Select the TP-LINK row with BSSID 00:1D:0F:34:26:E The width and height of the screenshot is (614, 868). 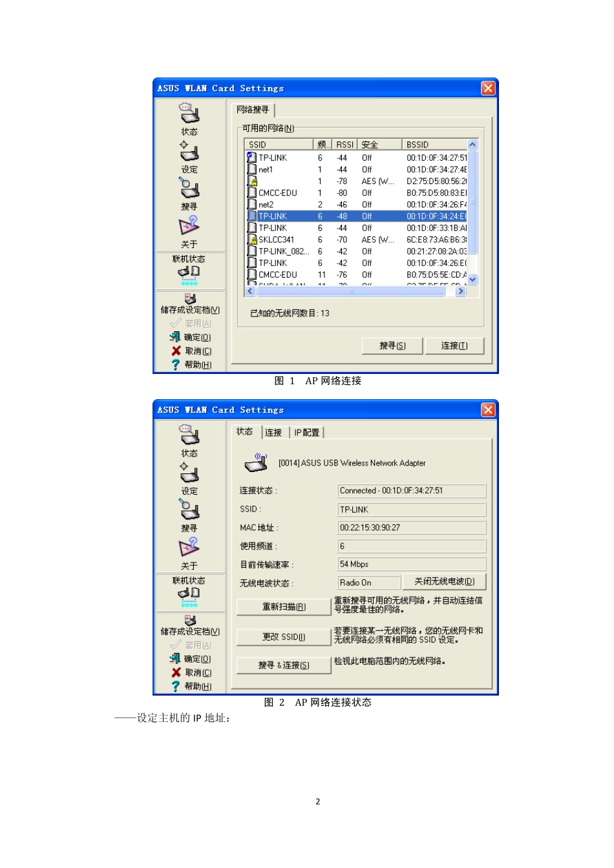tap(356, 263)
